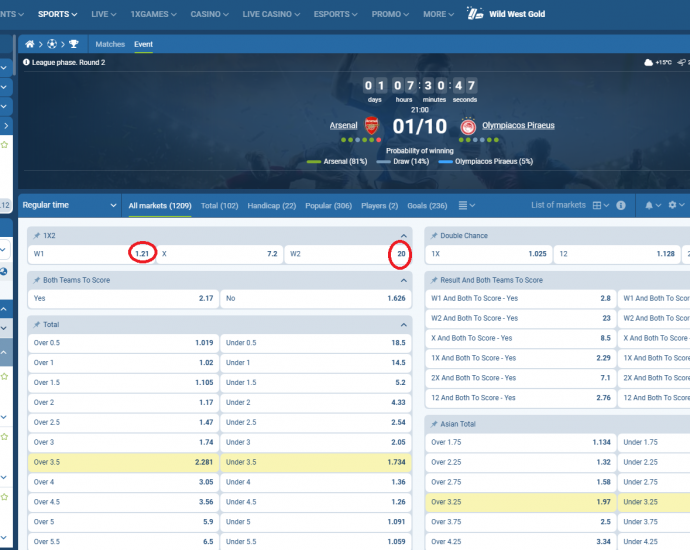Image resolution: width=690 pixels, height=550 pixels.
Task: Select Under 0.5 at 18.5
Action: coord(316,343)
